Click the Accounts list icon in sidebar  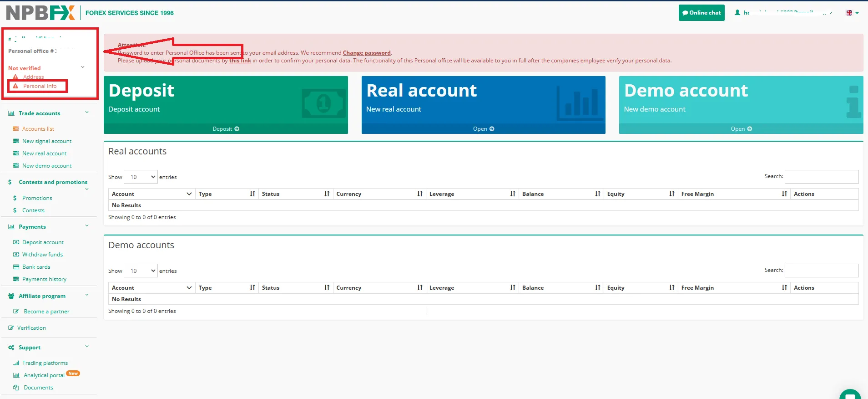(16, 129)
